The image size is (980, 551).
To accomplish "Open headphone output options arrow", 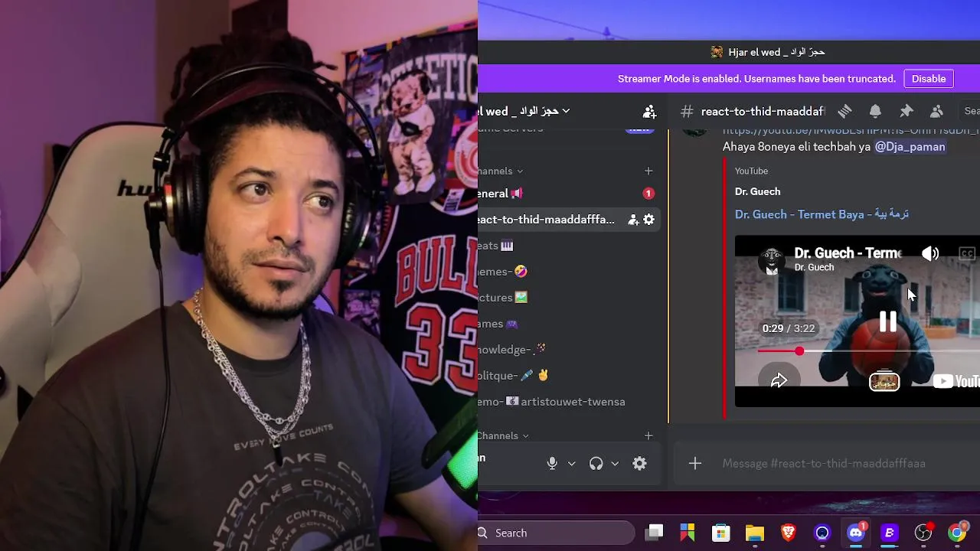I will 615,463.
